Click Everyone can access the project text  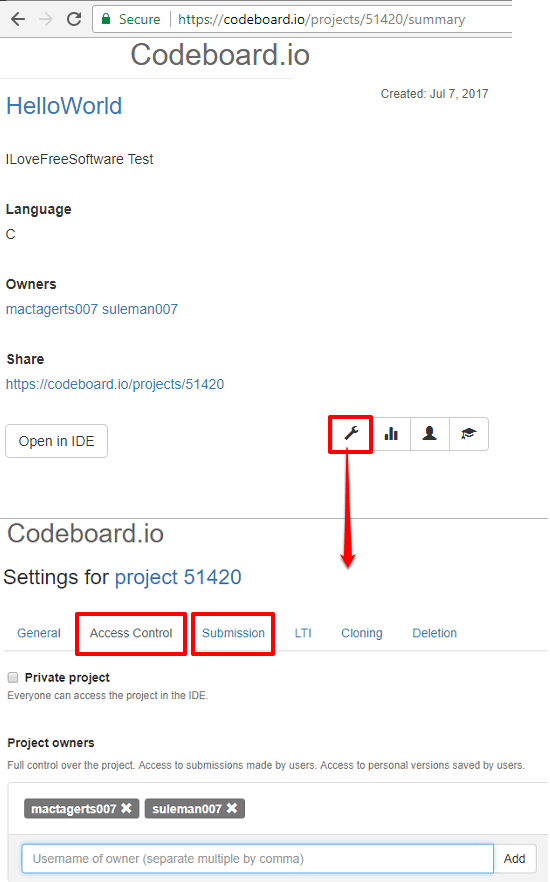107,696
